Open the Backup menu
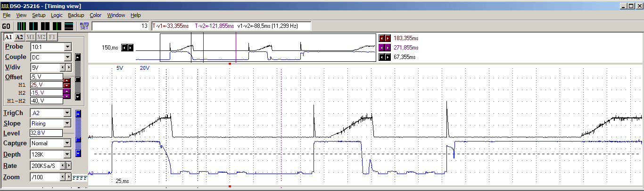The height and width of the screenshot is (191, 644). pyautogui.click(x=76, y=15)
